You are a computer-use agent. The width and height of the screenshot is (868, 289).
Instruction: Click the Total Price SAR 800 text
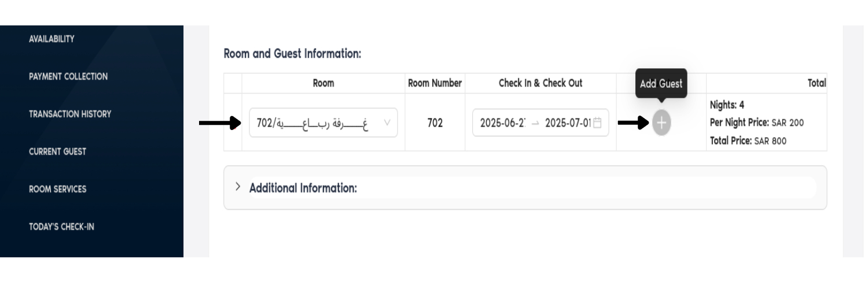tap(748, 140)
